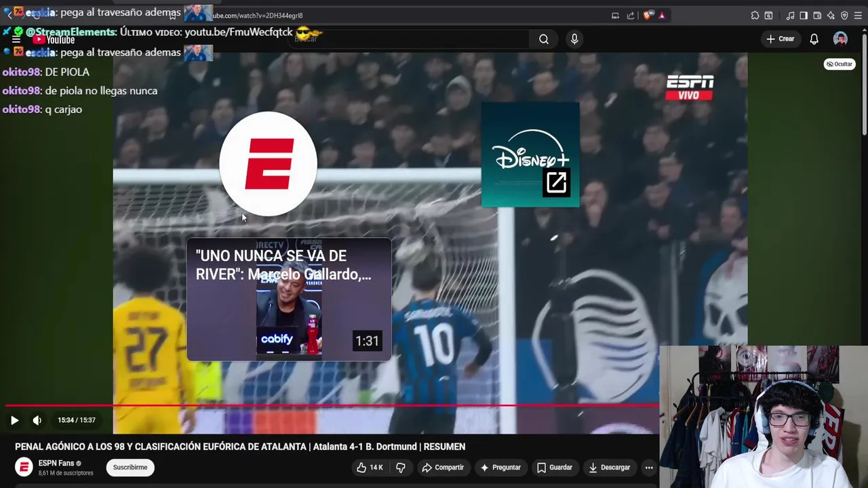The width and height of the screenshot is (868, 488).
Task: Hide end screen with Ocultar button
Action: coord(840,64)
